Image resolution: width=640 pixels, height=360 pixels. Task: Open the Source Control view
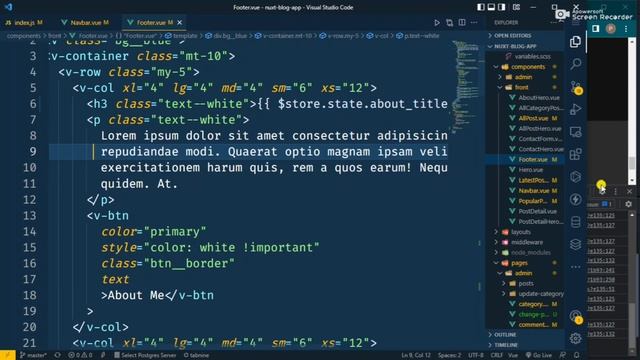(x=576, y=87)
